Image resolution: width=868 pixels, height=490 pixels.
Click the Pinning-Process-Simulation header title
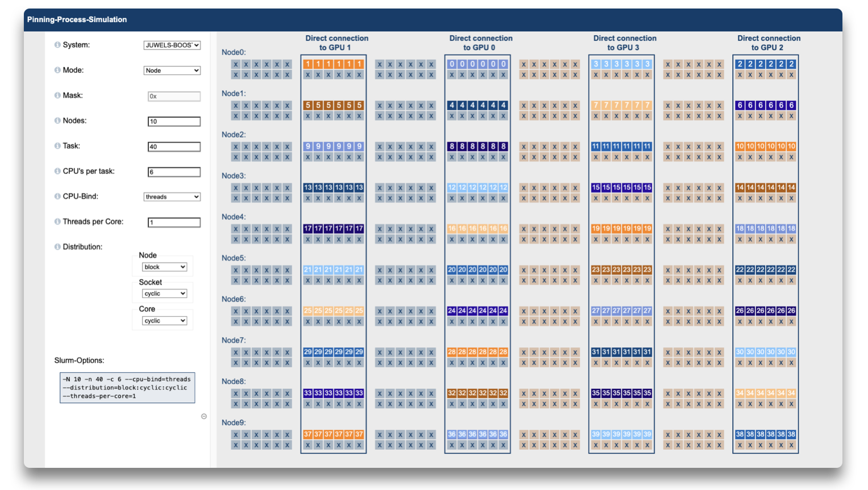tap(77, 19)
